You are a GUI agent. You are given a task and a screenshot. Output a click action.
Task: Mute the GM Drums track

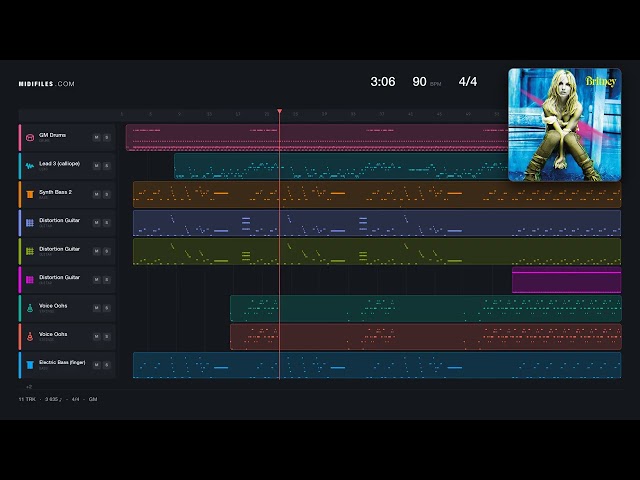coord(96,138)
